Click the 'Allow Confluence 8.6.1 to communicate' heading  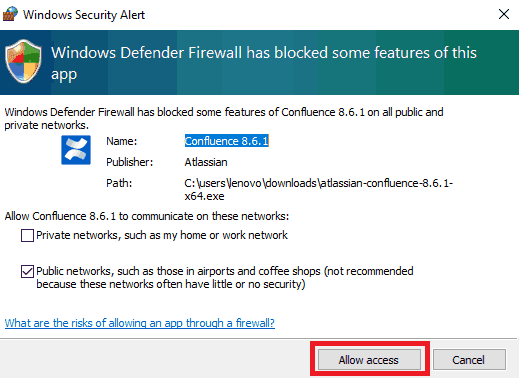pyautogui.click(x=147, y=216)
